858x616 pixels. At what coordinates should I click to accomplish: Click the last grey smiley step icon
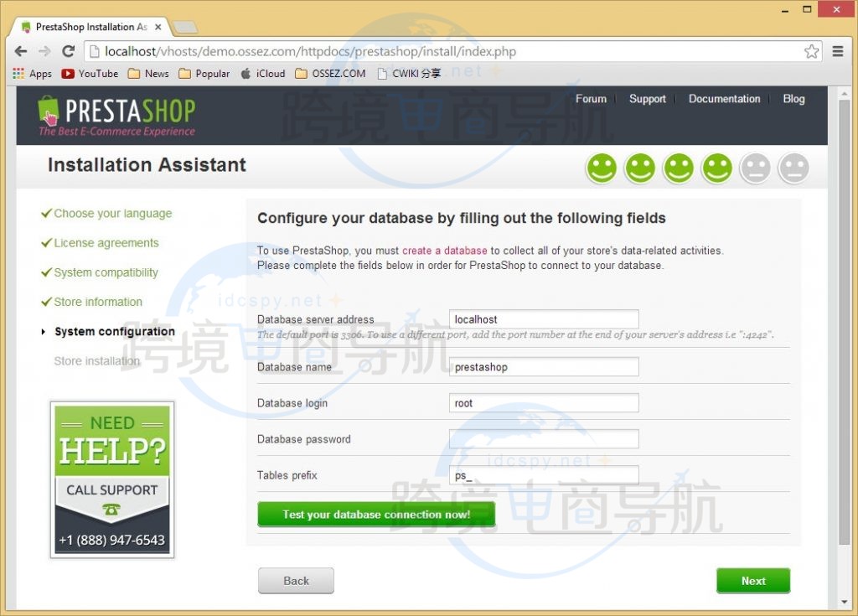pos(793,168)
